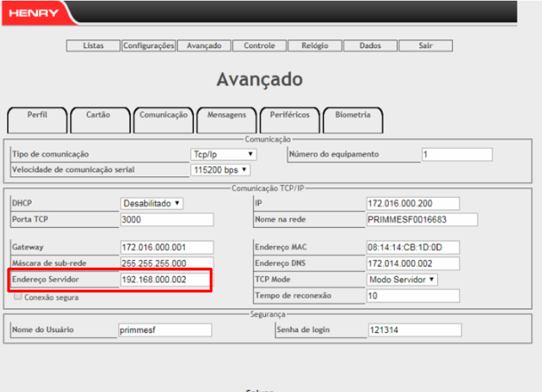
Task: Click the Comunicação TCP/IP group title
Action: point(268,188)
